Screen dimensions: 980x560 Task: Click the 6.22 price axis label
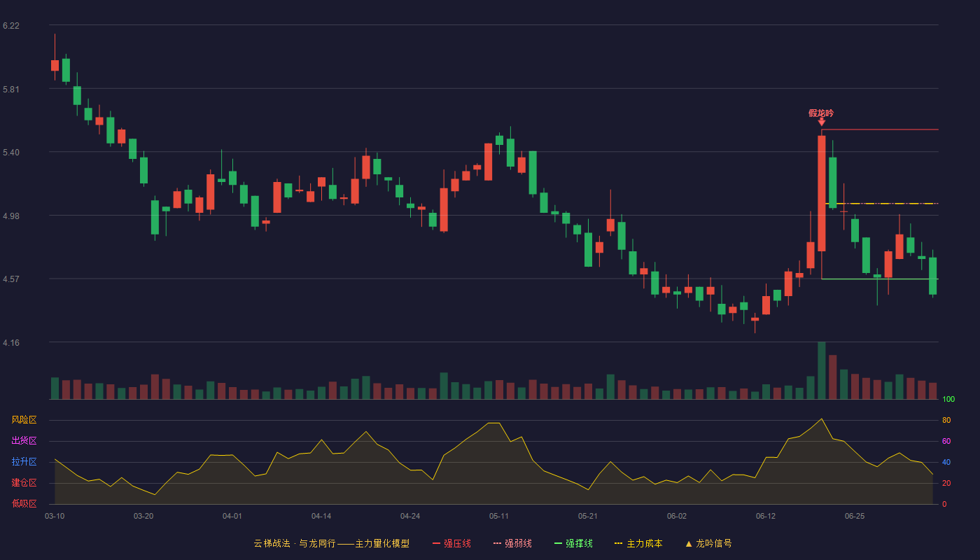point(11,26)
